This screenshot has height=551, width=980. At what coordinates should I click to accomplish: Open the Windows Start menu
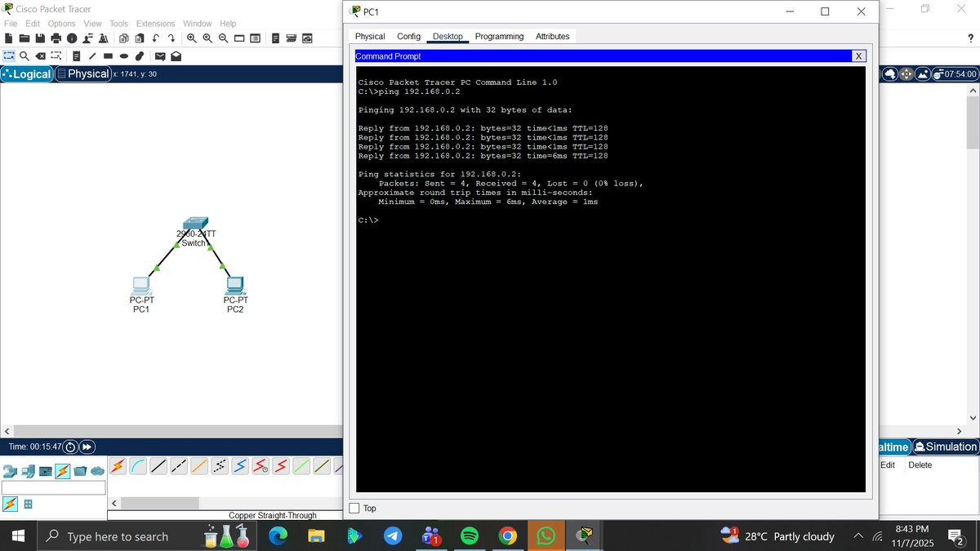coord(20,536)
